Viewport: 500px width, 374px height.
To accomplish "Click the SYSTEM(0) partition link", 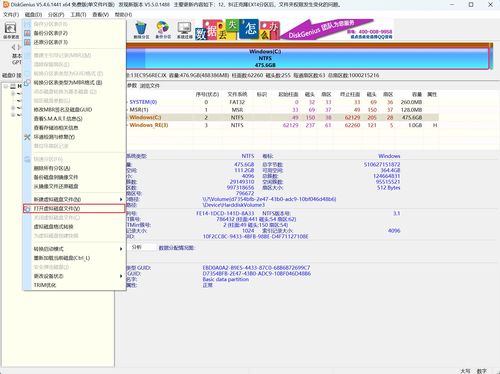I will pyautogui.click(x=143, y=102).
